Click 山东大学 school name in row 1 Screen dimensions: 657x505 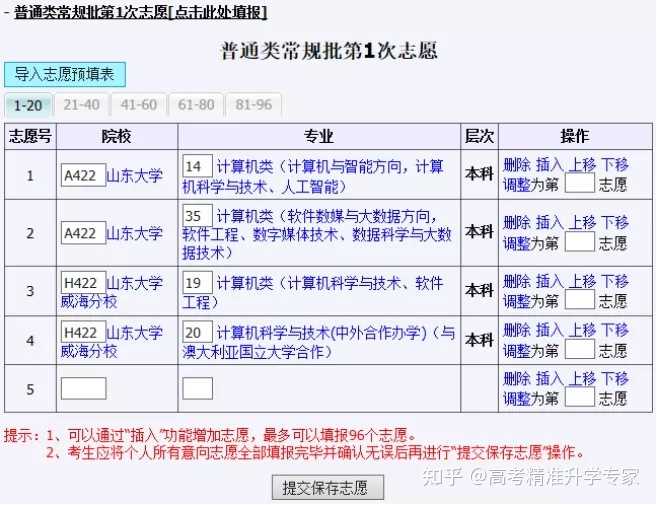coord(135,175)
